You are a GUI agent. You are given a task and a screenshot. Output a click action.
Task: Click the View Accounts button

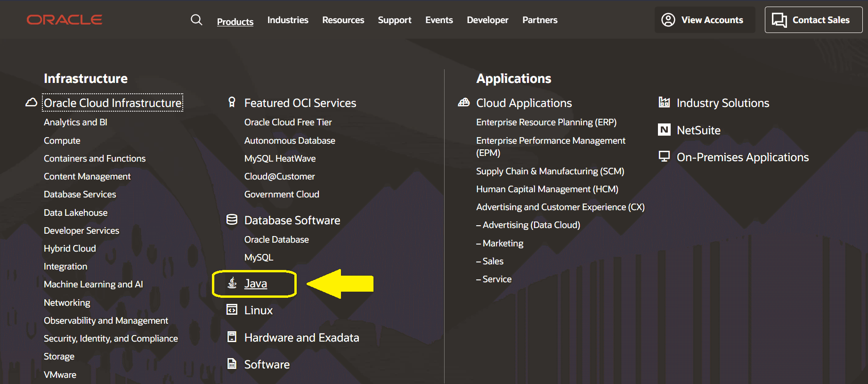tap(705, 20)
